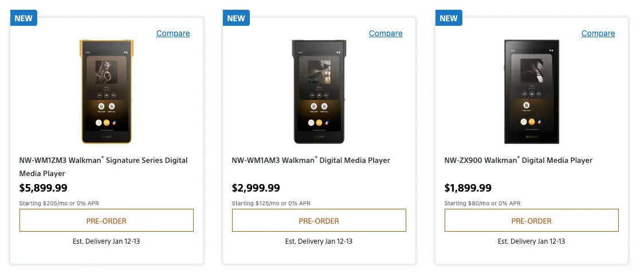Click NEW badge on the gold Walkman card

pyautogui.click(x=24, y=18)
